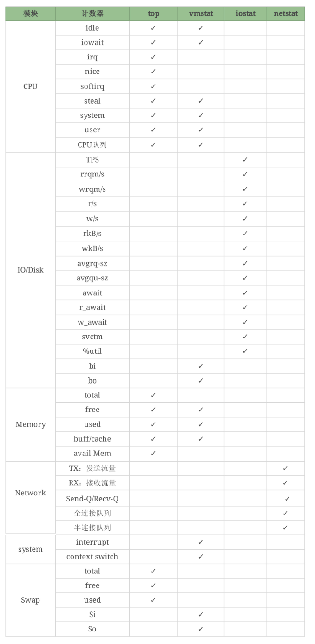Click the IO/Disk module cell
Image resolution: width=315 pixels, height=644 pixels.
point(30,270)
